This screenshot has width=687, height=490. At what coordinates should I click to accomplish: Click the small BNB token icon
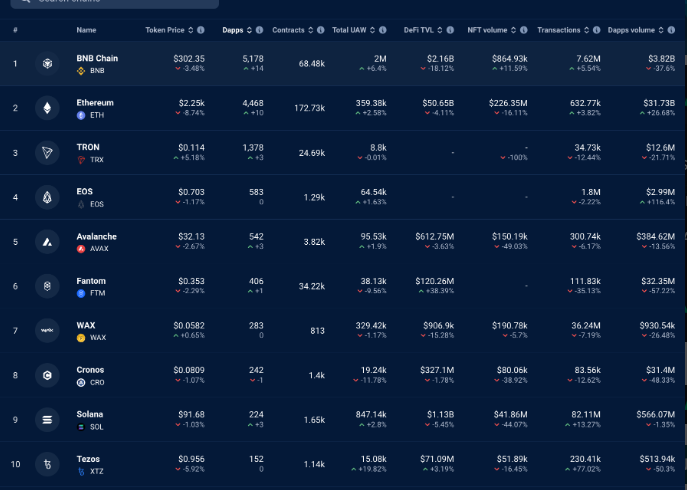(x=81, y=71)
